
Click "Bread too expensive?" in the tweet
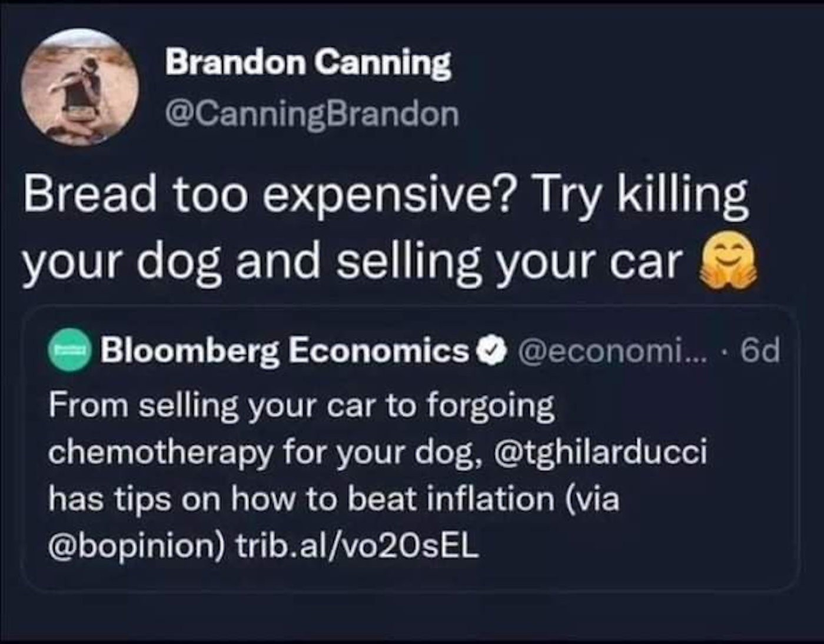(x=270, y=194)
